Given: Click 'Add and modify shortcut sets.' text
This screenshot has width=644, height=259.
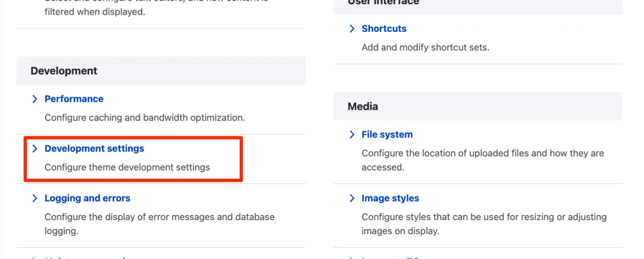Looking at the screenshot, I should pyautogui.click(x=425, y=48).
